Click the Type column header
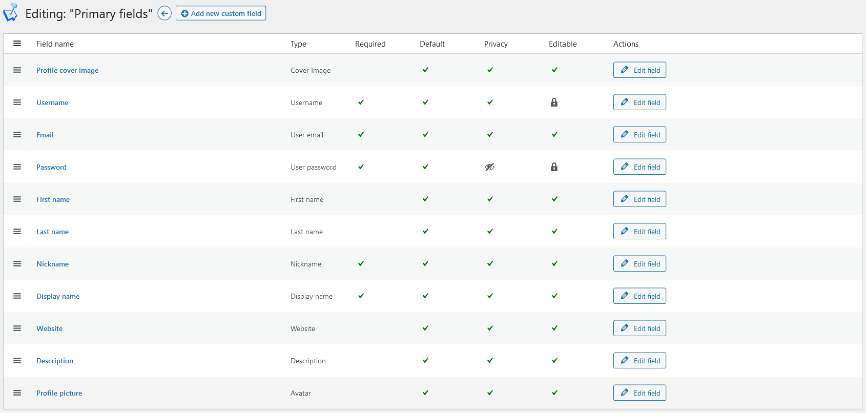The image size is (868, 413). click(298, 44)
